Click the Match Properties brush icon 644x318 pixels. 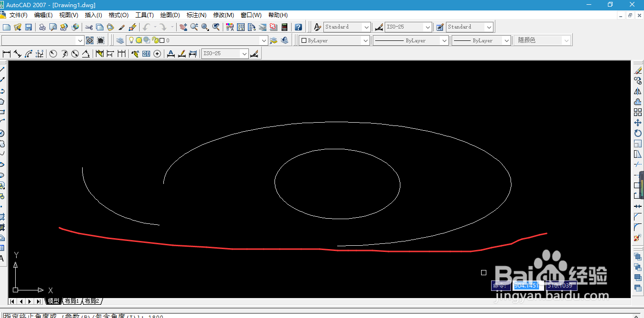[122, 27]
